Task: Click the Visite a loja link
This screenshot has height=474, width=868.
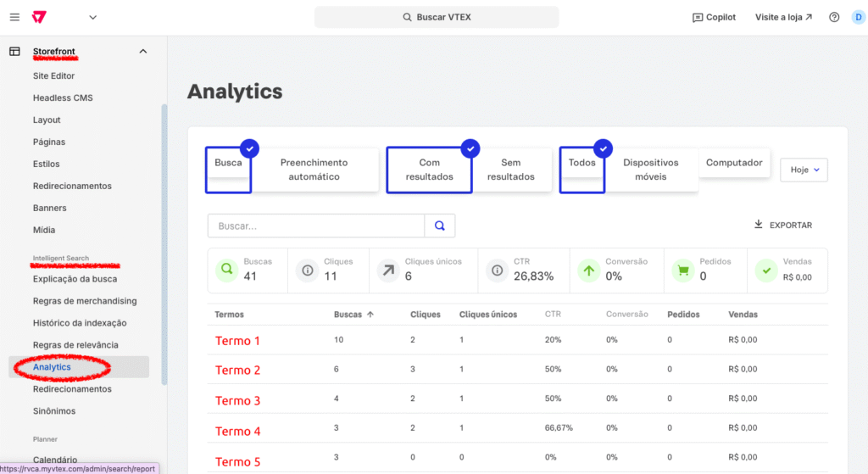Action: coord(783,17)
